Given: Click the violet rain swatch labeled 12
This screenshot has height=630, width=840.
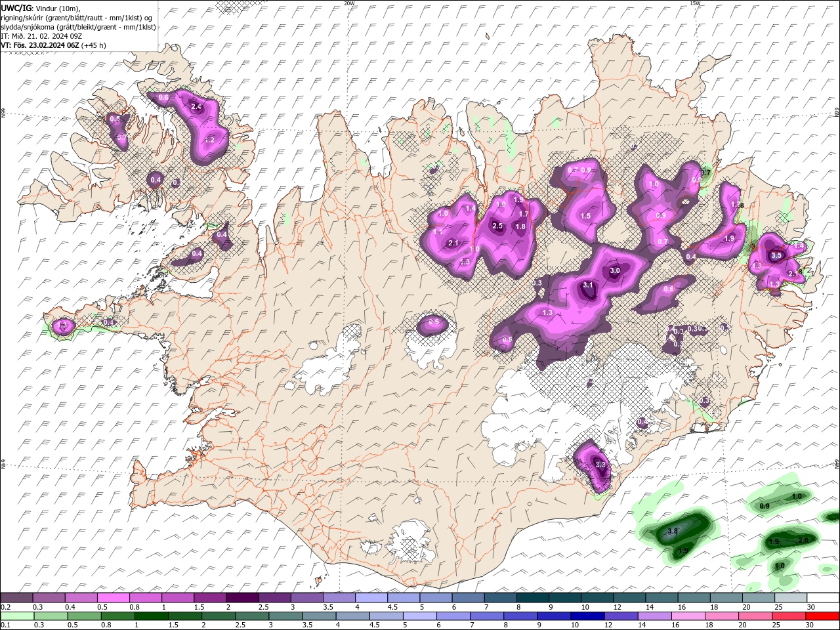Looking at the screenshot, I should (621, 616).
